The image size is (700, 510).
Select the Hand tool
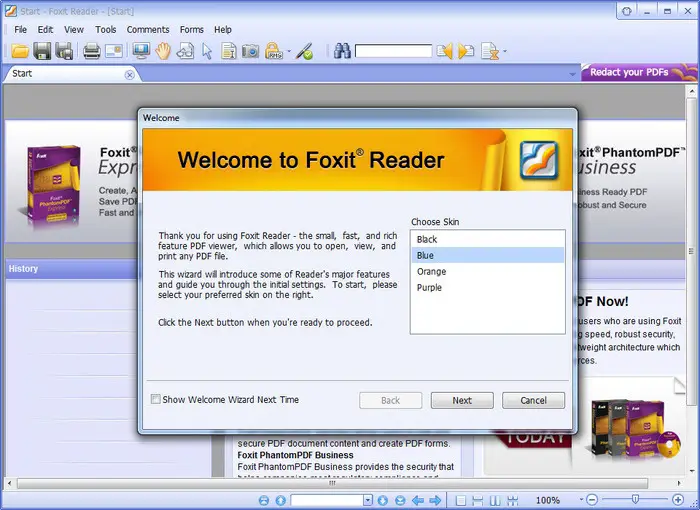point(163,51)
